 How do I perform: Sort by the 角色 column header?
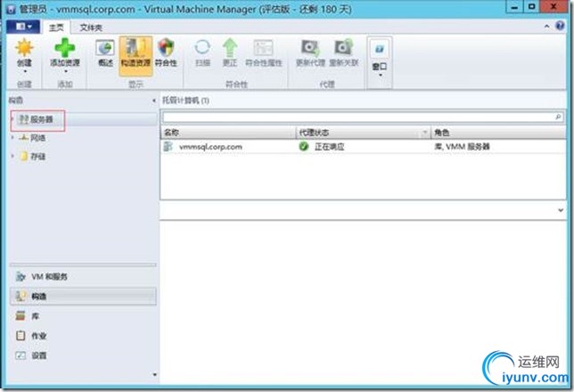[498, 133]
